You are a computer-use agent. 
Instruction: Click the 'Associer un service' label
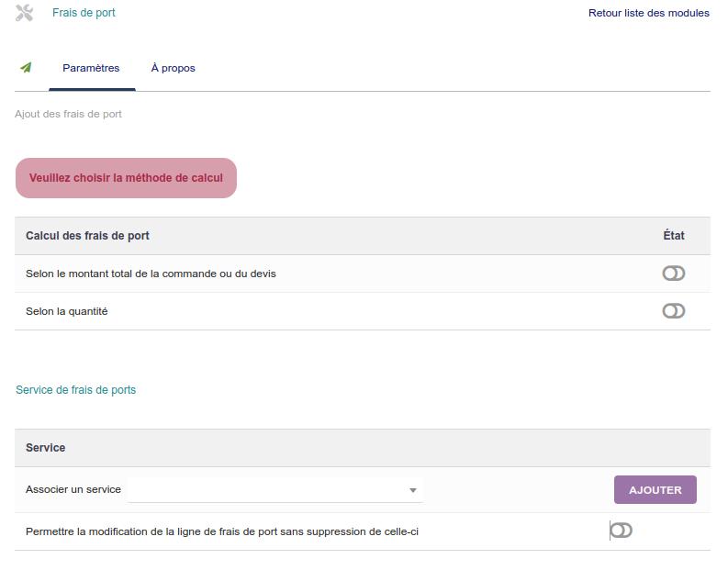pos(73,489)
